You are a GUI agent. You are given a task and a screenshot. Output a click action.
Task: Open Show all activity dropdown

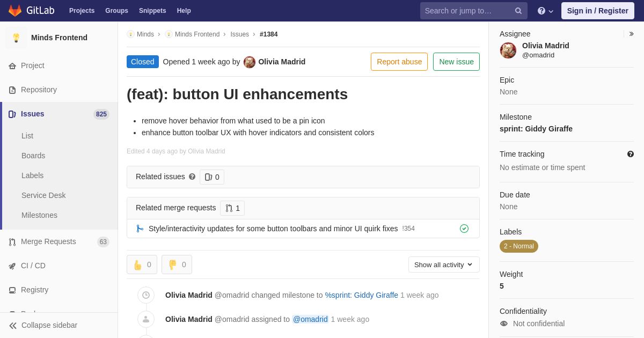coord(443,264)
